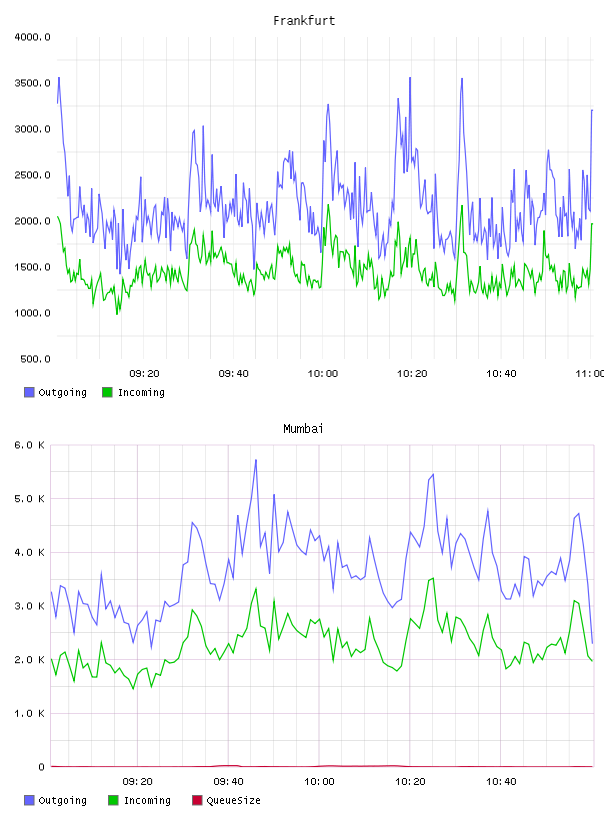Click the 3.0 K y-axis label in Mumbai chart

click(29, 606)
